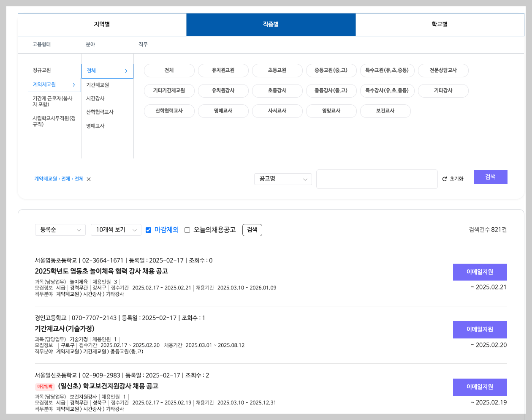The image size is (532, 420).
Task: Click the keyword search input field
Action: (x=377, y=179)
